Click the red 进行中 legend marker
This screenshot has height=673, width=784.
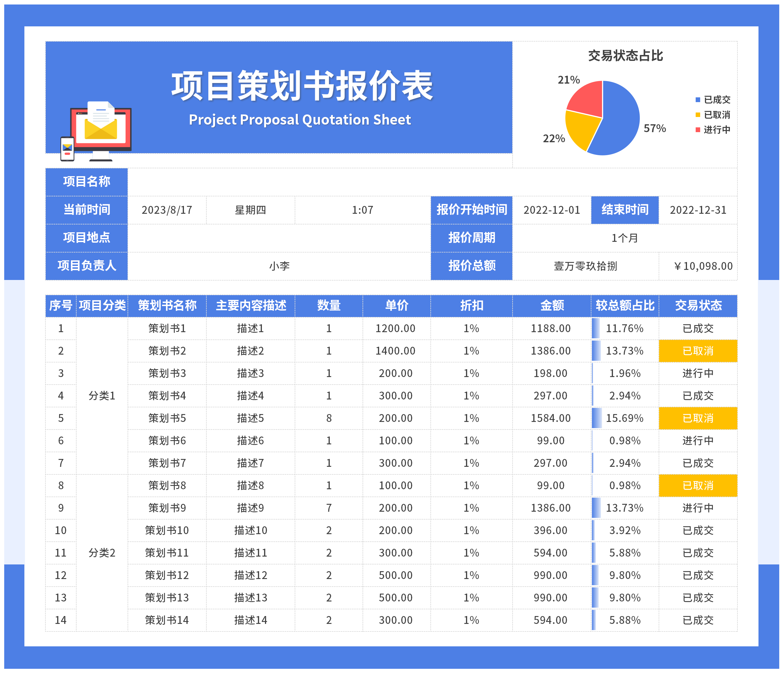(698, 130)
